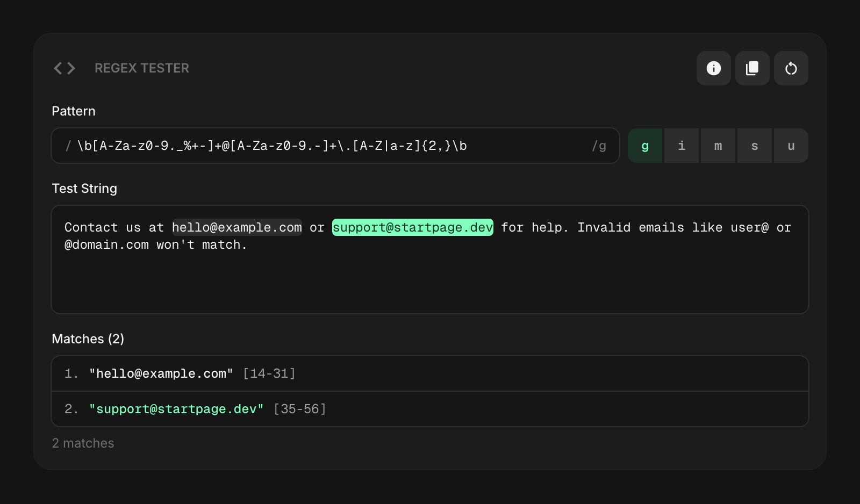Click the '2 matches' footer text

point(83,443)
